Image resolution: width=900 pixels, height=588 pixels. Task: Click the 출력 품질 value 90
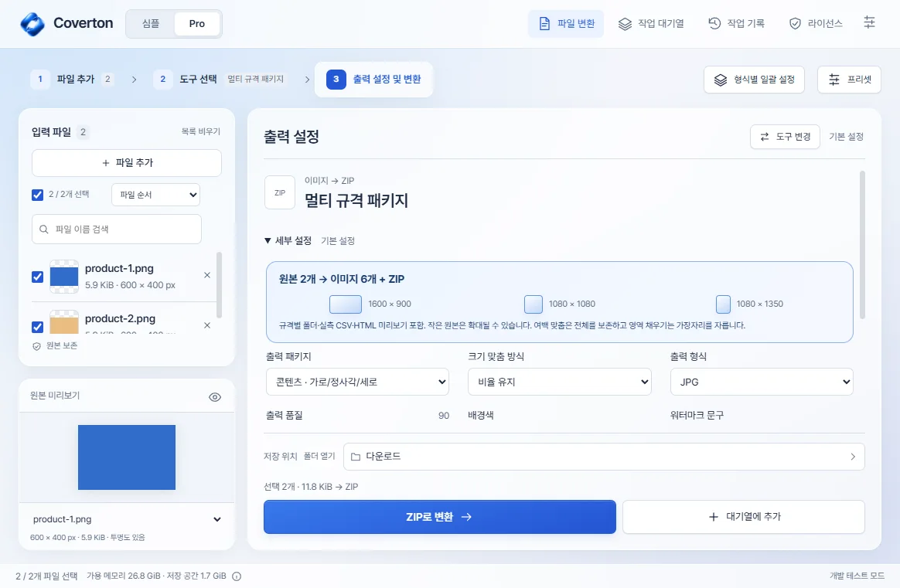click(x=444, y=416)
